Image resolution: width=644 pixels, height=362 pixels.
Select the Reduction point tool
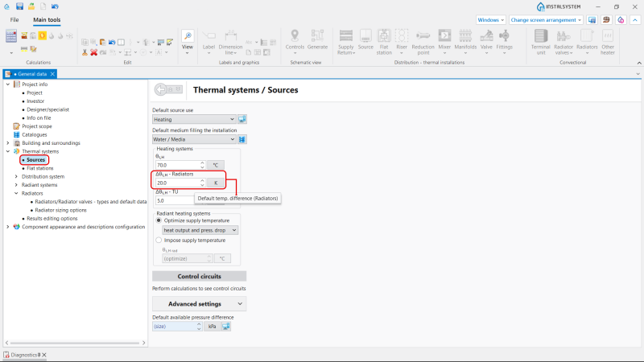[423, 42]
